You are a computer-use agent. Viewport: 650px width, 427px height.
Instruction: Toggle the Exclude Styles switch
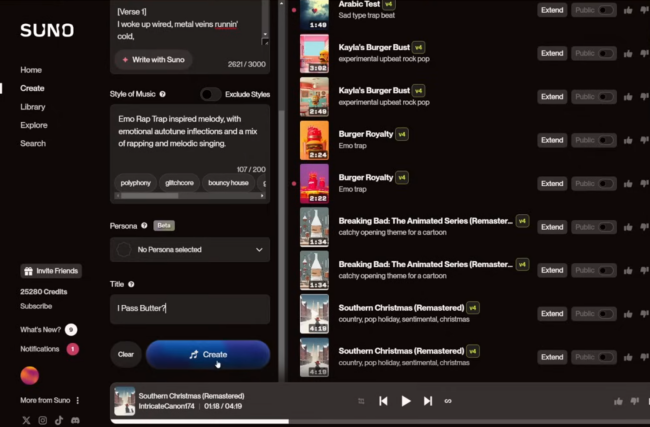[x=210, y=94]
